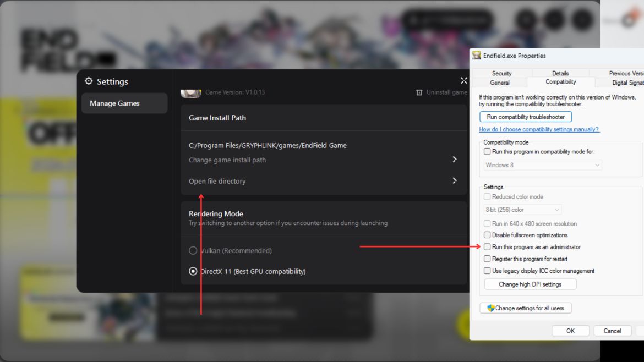Switch to the Security tab
Viewport: 644px width, 362px height.
tap(501, 73)
